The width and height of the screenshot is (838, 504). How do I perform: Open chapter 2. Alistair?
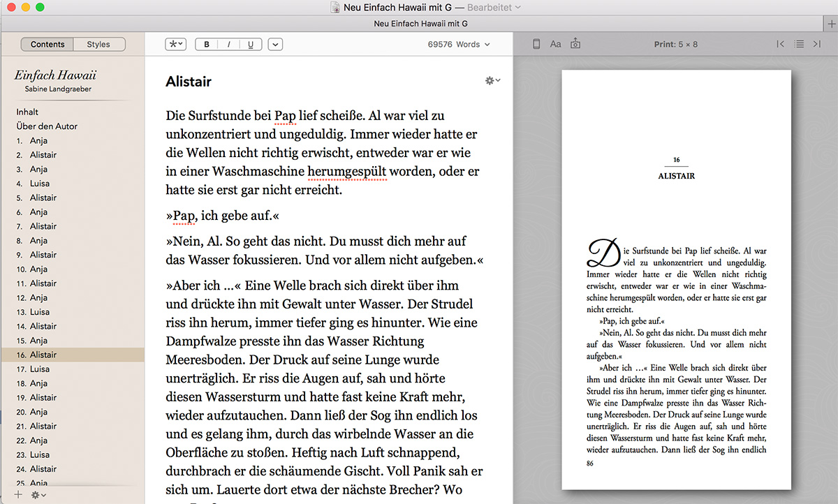[x=72, y=155]
